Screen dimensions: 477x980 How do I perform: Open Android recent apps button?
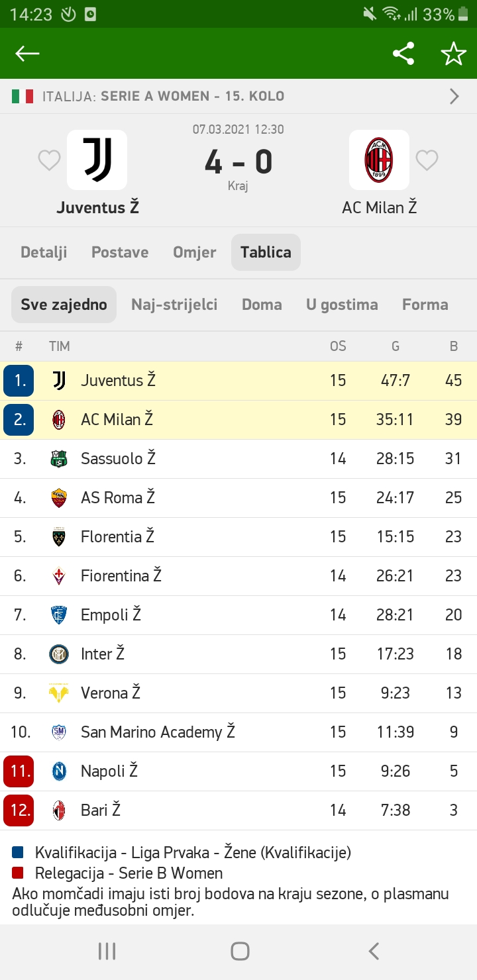pos(107,952)
